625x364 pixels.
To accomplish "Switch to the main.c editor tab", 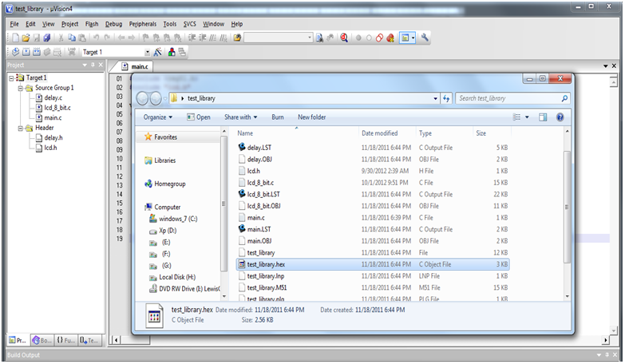I will pyautogui.click(x=134, y=66).
